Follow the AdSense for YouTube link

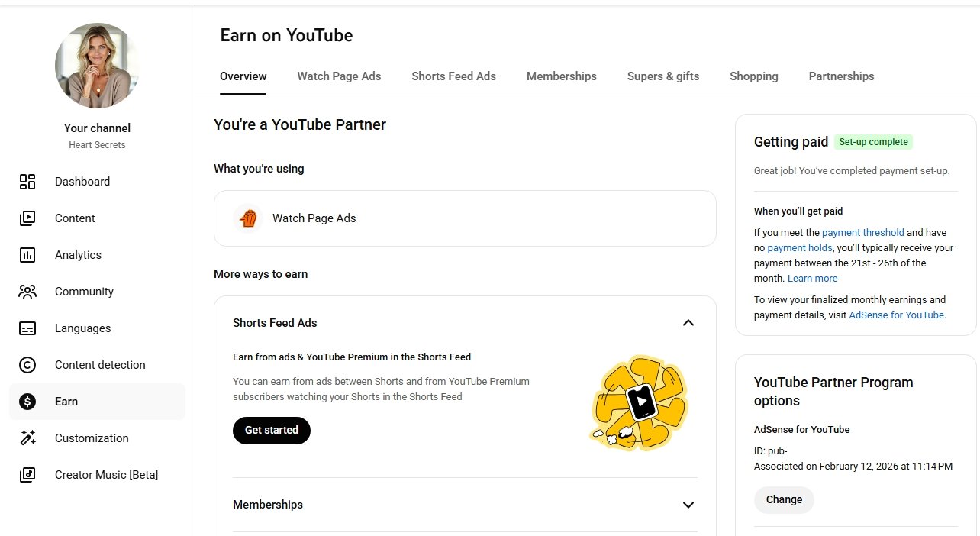[x=896, y=315]
